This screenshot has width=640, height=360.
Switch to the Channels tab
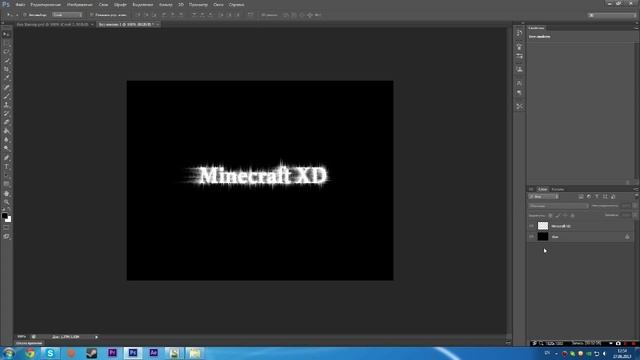558,189
